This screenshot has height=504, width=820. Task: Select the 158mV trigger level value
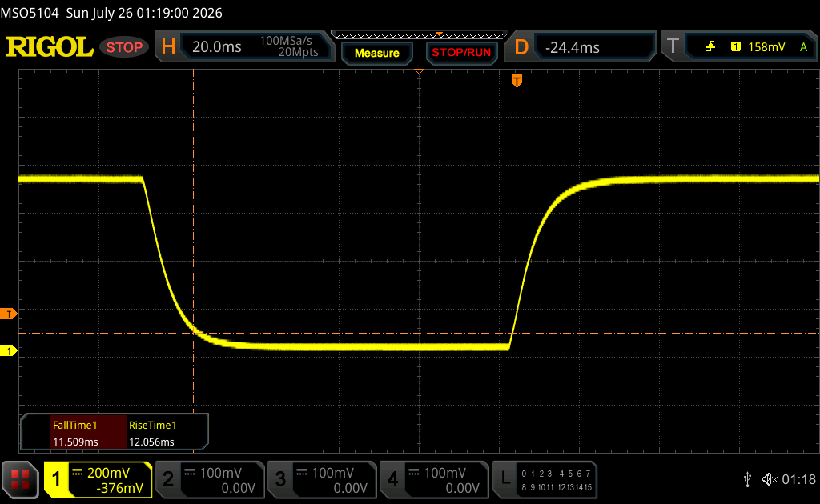766,47
